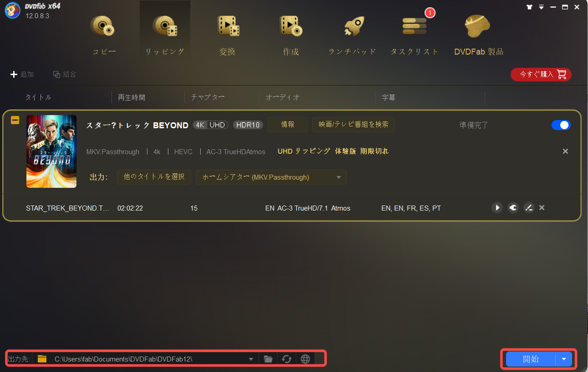The width and height of the screenshot is (588, 372).
Task: Browse output folder icon
Action: (268, 359)
